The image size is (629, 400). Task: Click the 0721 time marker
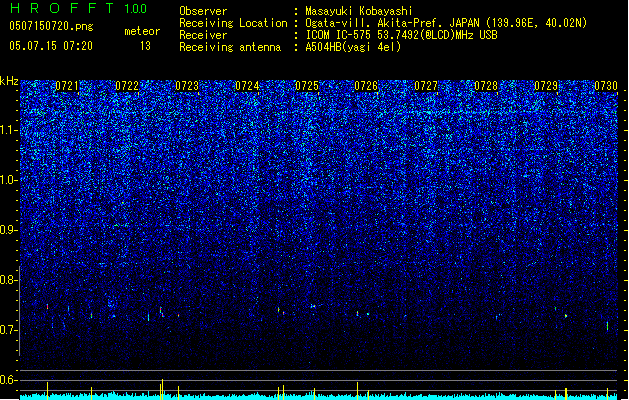[67, 86]
